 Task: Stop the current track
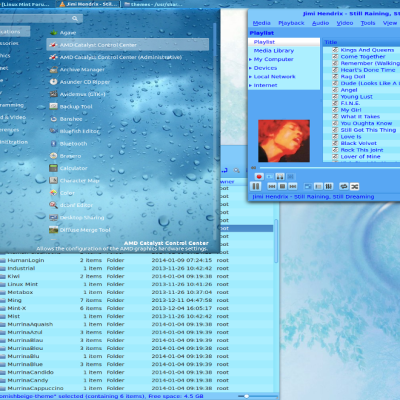(x=282, y=186)
